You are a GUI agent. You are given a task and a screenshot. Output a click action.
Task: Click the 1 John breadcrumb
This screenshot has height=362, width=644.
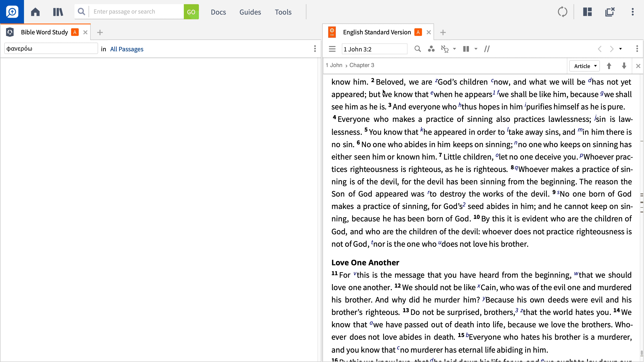(334, 65)
